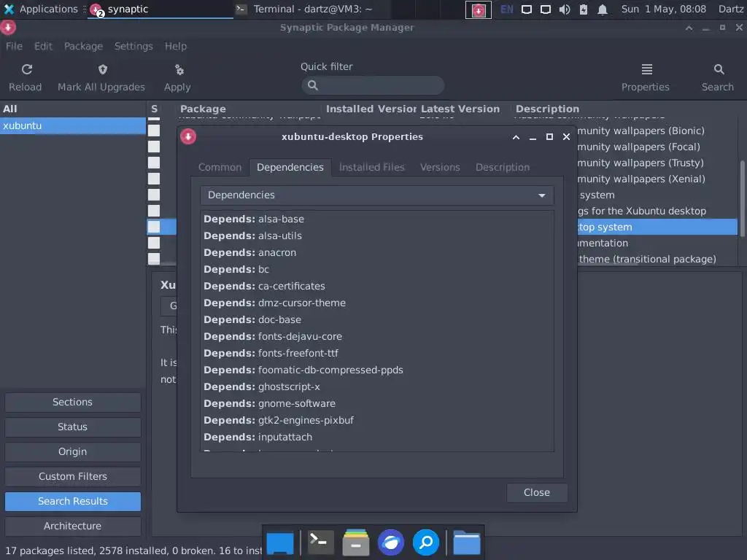Click the Status filter button

(72, 427)
